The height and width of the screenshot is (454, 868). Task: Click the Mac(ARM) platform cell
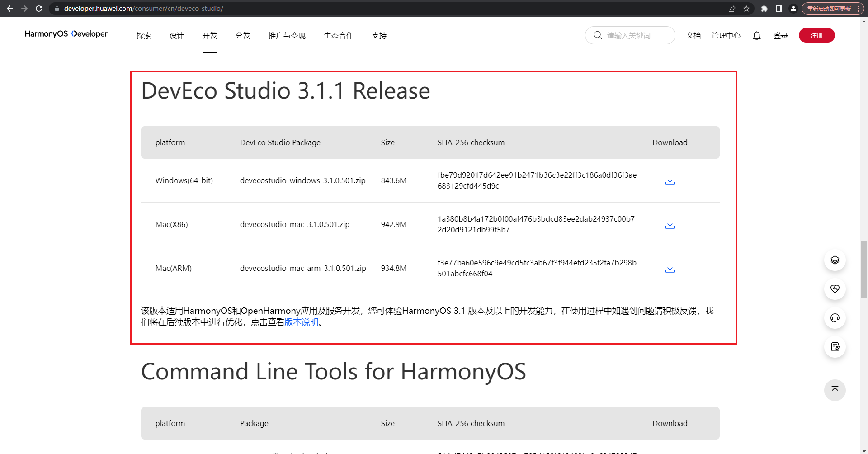174,268
